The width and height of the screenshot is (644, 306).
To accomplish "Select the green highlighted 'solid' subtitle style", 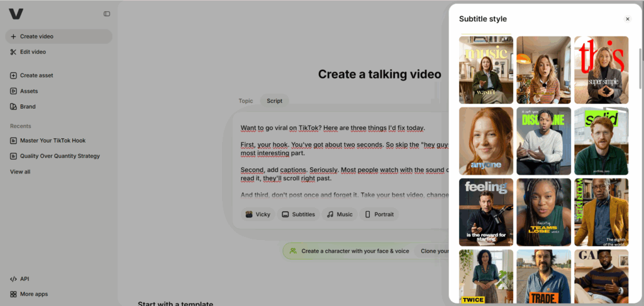I will [x=601, y=141].
